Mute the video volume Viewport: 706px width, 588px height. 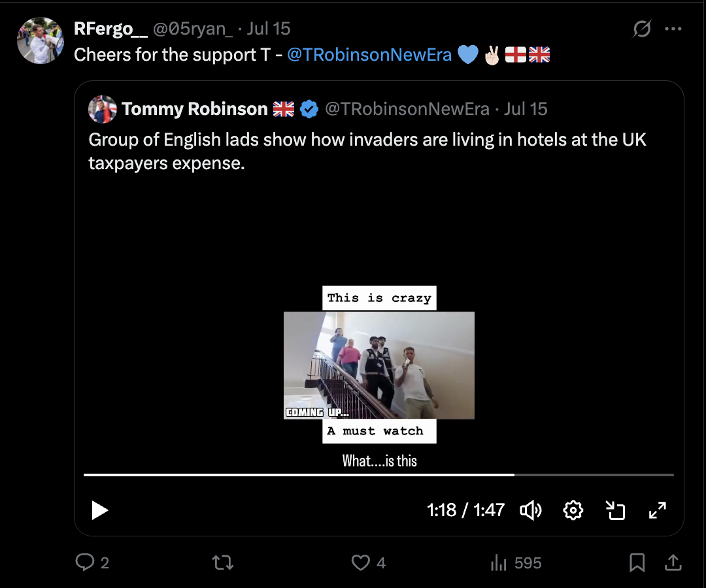click(530, 510)
